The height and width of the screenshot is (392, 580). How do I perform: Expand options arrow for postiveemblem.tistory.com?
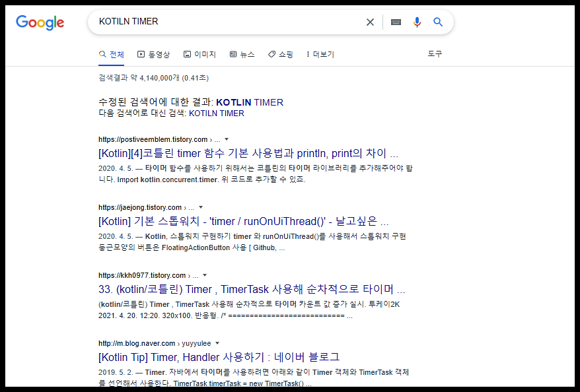point(227,139)
